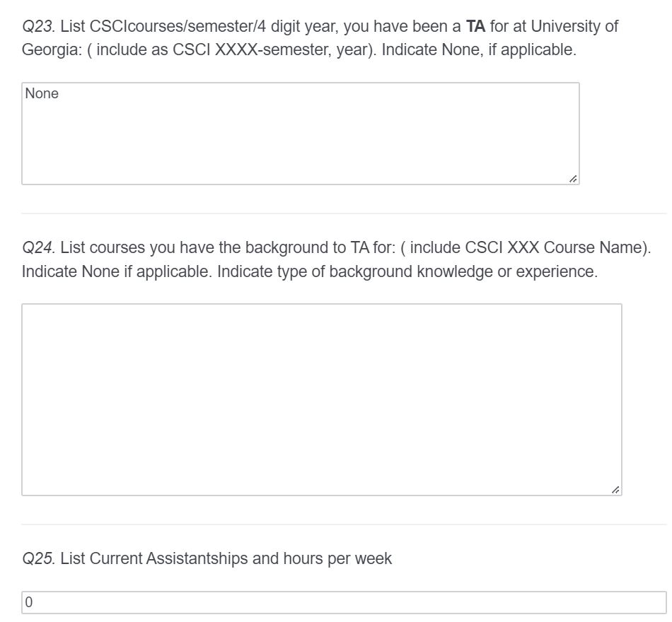Click 'List Current Assistantships' label text

click(154, 558)
